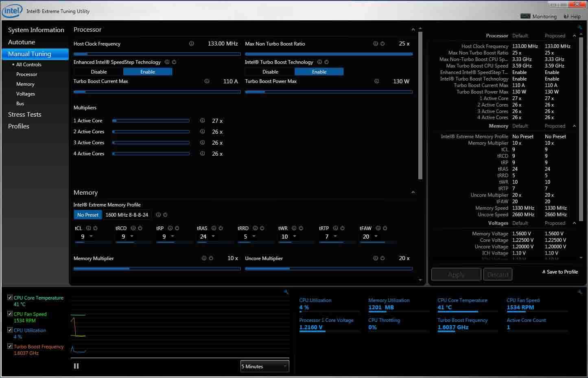
Task: Switch to the Stress Tests section
Action: coord(25,115)
